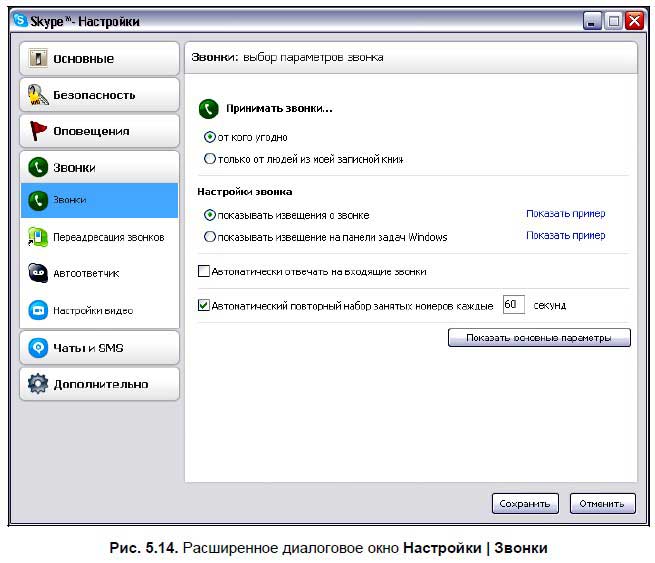Viewport: 655px width, 563px height.
Task: Click the Основные section switch icon
Action: pyautogui.click(x=39, y=59)
